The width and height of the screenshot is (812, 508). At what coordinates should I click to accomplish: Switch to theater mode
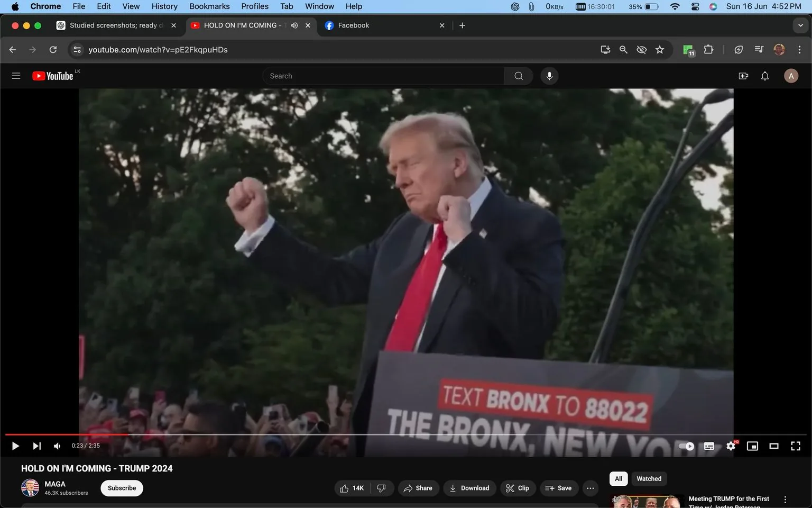(x=774, y=446)
